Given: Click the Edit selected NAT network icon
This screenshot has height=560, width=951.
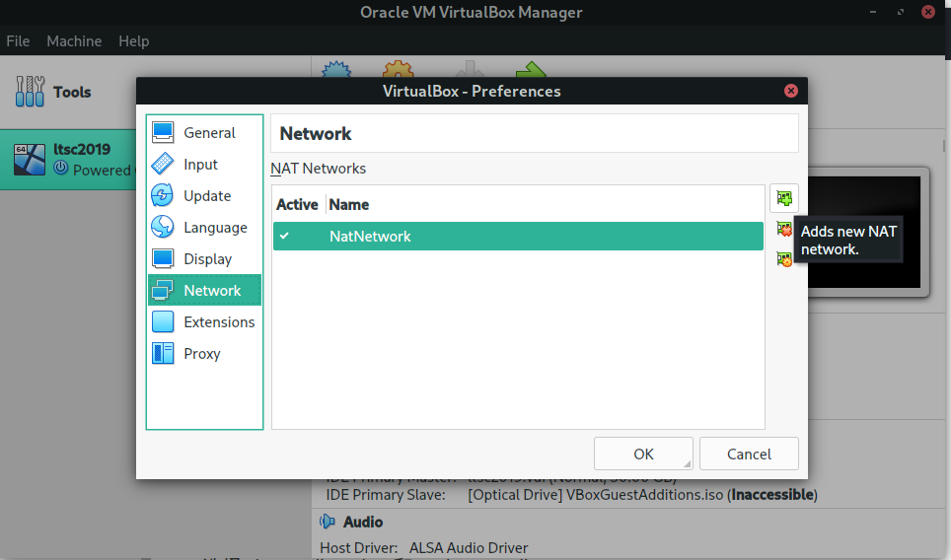Looking at the screenshot, I should click(784, 259).
